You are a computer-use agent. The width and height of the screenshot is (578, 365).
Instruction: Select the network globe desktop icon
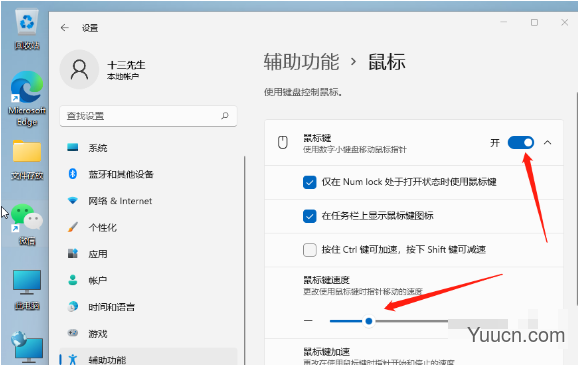pyautogui.click(x=27, y=347)
